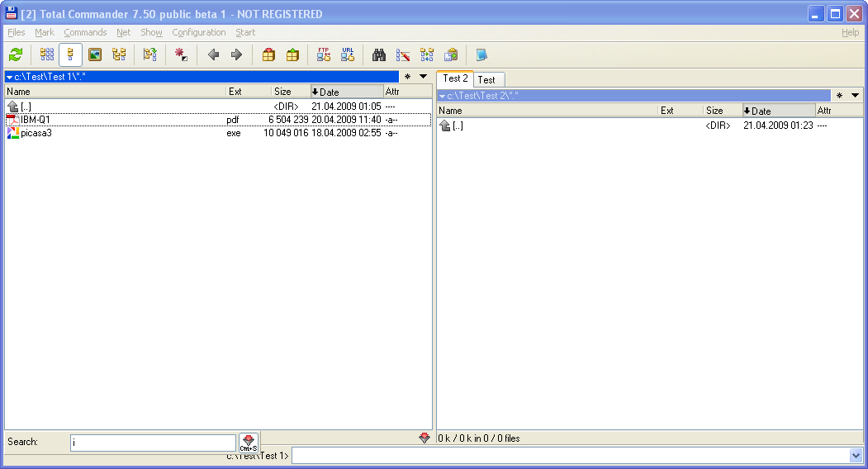This screenshot has height=469, width=868.
Task: Go forward with right arrow icon
Action: [236, 54]
